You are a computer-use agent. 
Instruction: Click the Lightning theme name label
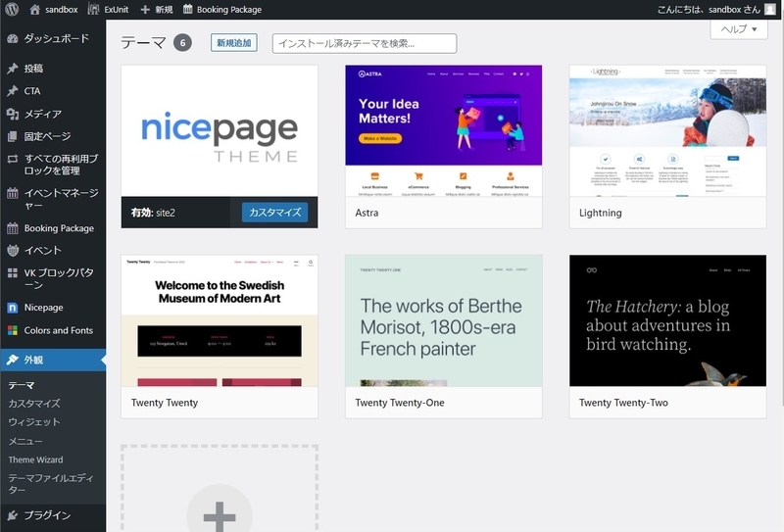click(x=601, y=213)
